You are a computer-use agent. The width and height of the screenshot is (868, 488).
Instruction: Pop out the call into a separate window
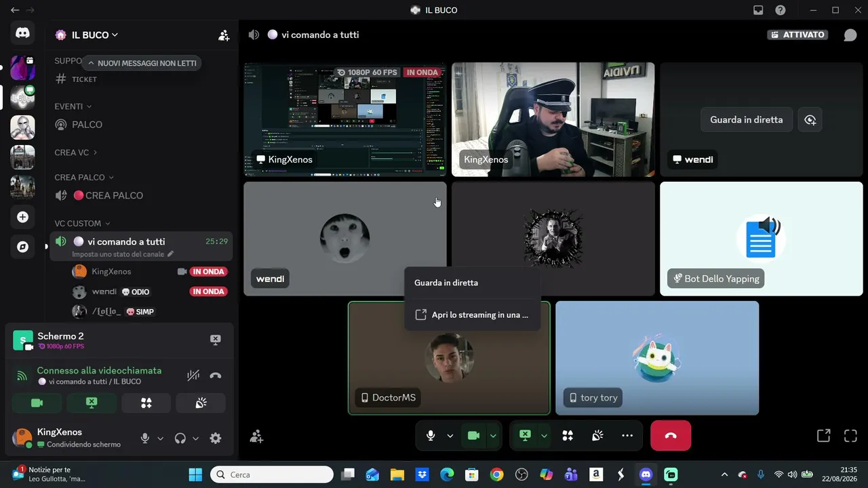[x=823, y=436]
